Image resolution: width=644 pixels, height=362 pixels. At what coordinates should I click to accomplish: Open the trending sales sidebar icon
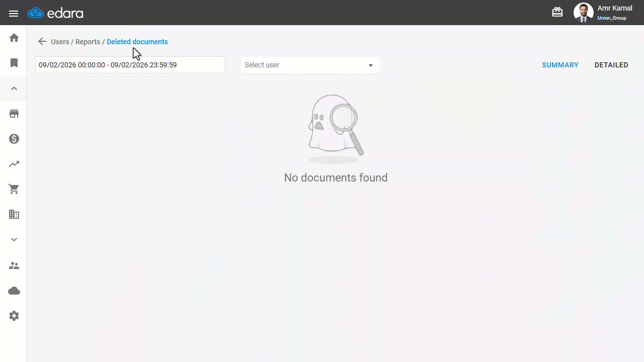click(x=14, y=164)
